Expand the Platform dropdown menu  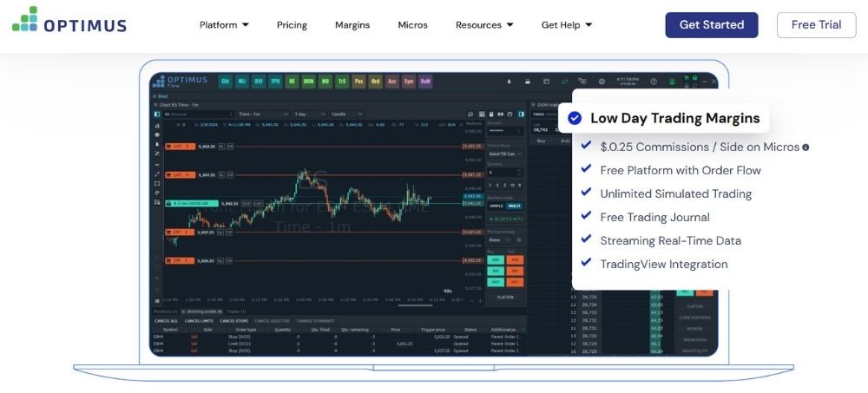224,25
